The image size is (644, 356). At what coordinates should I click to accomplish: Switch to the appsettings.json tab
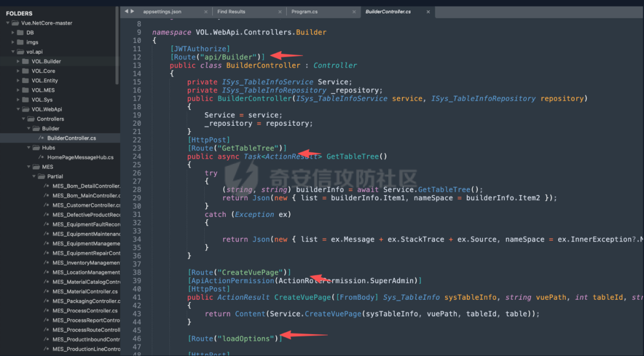(x=162, y=12)
